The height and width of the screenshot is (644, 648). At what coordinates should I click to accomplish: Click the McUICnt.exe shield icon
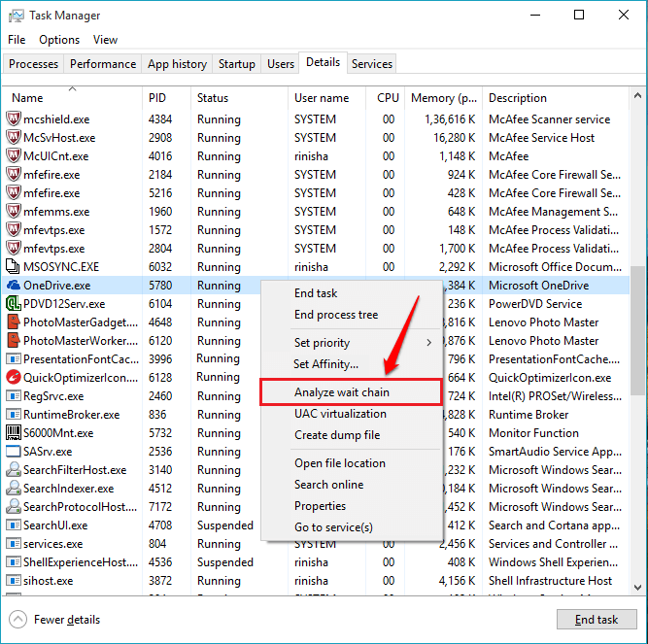click(x=14, y=155)
